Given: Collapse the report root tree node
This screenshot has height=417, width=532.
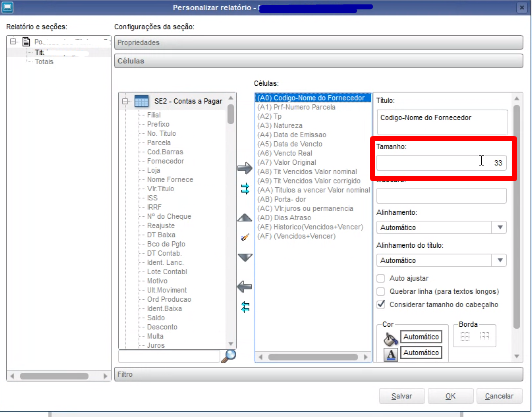Looking at the screenshot, I should click(x=13, y=42).
